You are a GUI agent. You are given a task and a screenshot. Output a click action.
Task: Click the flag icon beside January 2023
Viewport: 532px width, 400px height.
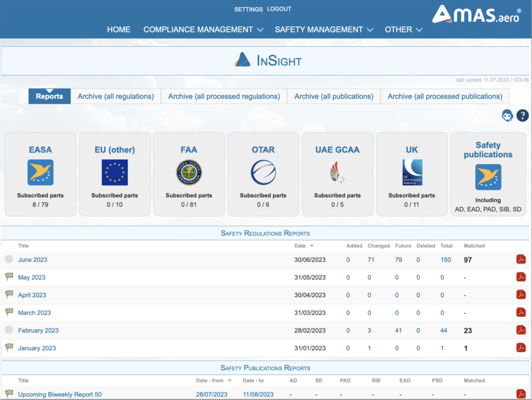click(x=9, y=347)
